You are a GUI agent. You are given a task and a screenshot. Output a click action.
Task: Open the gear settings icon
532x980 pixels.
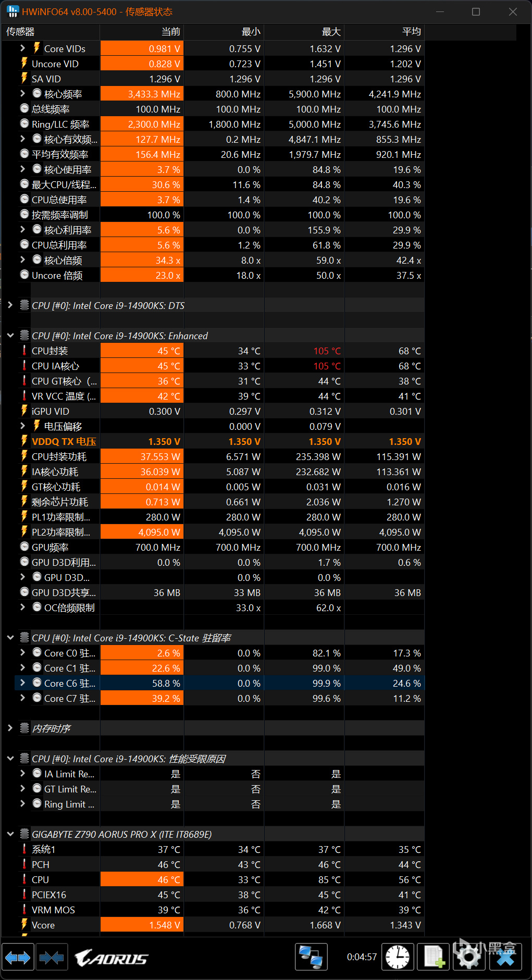[x=469, y=957]
